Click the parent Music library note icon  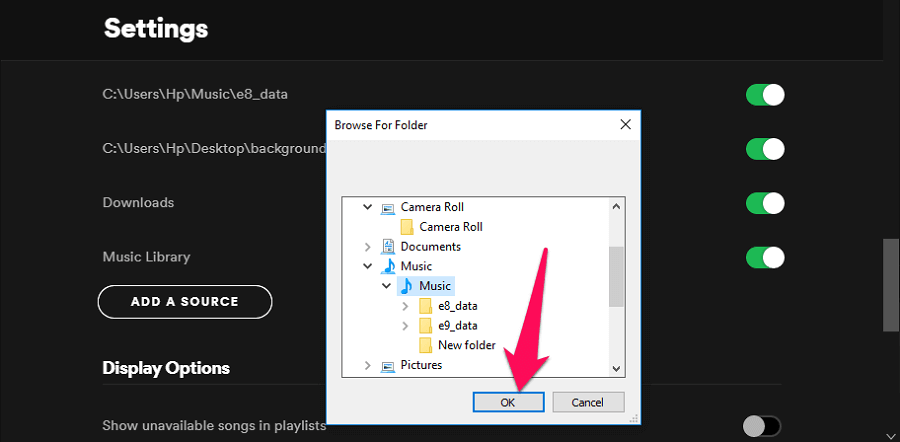tap(389, 266)
